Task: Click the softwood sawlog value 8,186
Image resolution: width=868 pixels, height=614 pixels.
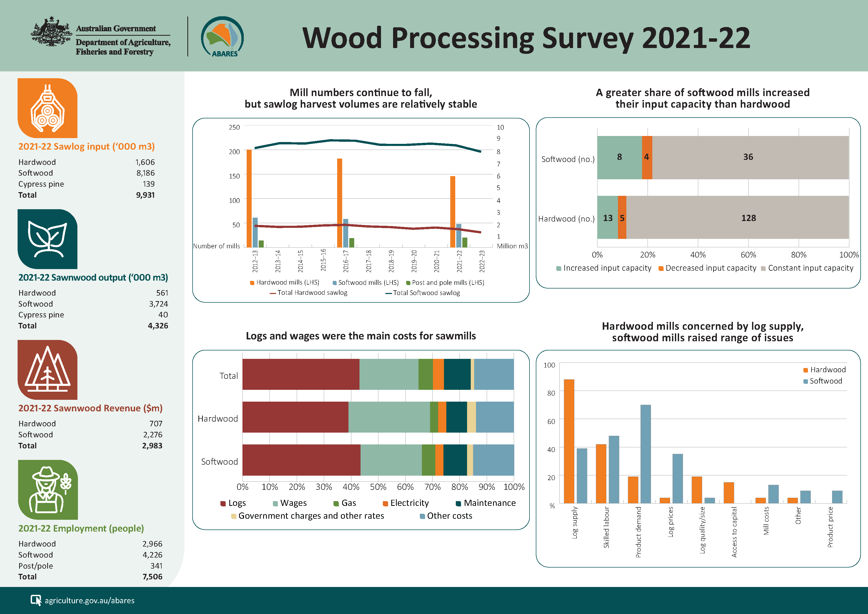Action: (146, 173)
